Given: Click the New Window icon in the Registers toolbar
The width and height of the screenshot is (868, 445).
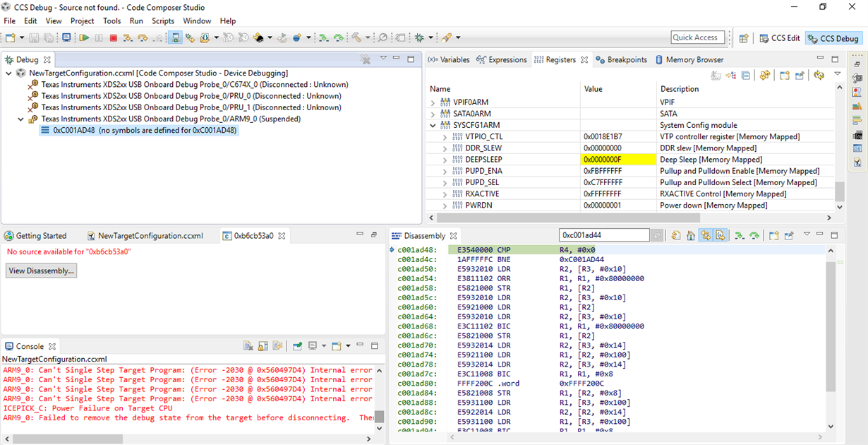Looking at the screenshot, I should pyautogui.click(x=785, y=75).
